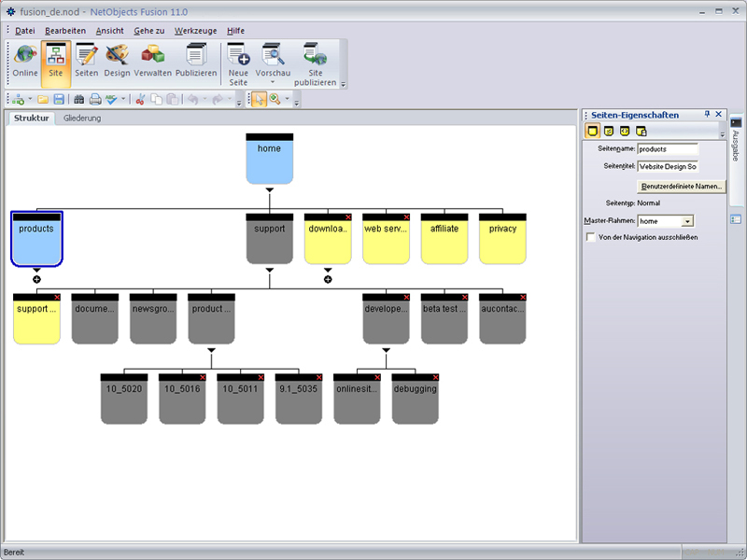This screenshot has height=560, width=747.
Task: Switch to the Gliederung tab
Action: (x=82, y=119)
